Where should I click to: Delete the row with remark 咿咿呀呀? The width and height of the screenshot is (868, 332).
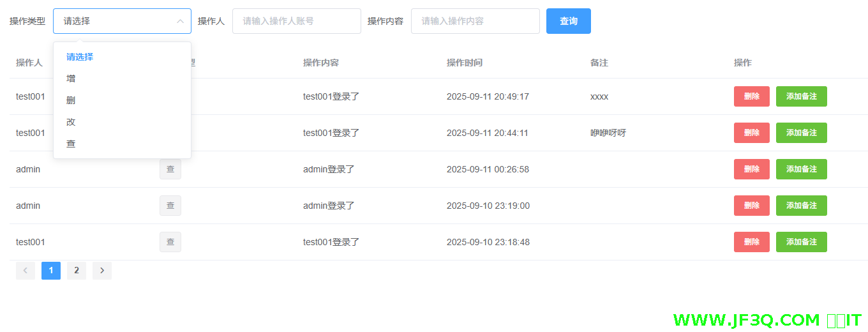[751, 133]
